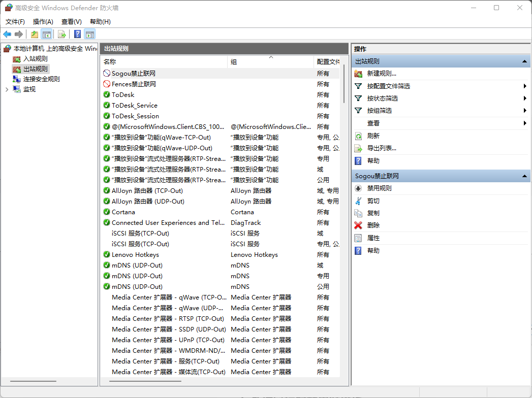Click the filter funnel icon for 按组筛选

pyautogui.click(x=358, y=111)
